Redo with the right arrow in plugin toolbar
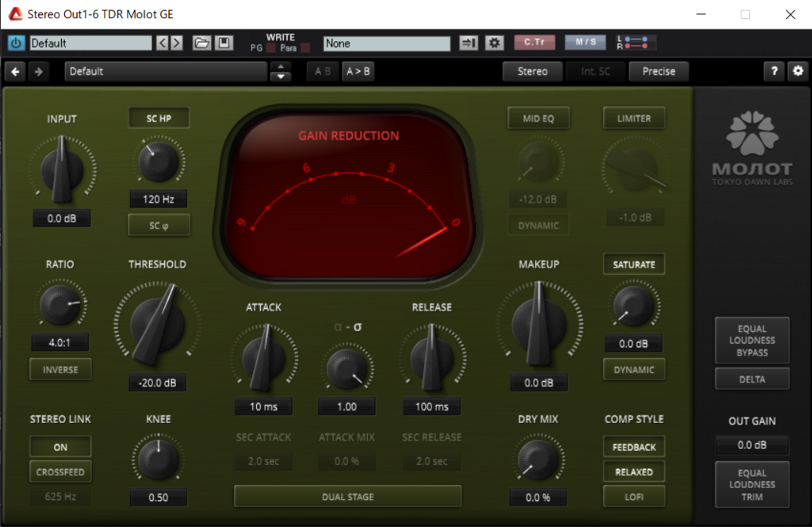The width and height of the screenshot is (812, 527). point(38,71)
